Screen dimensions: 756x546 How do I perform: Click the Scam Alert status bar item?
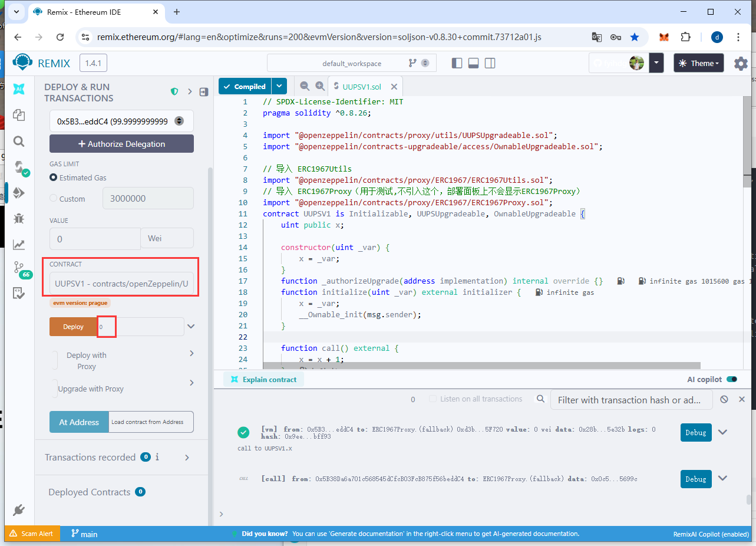(32, 534)
